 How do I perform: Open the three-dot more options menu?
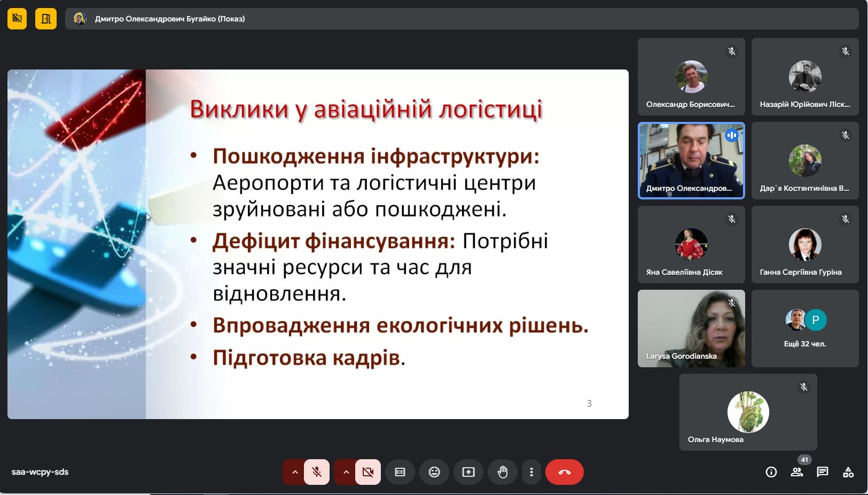pos(531,472)
